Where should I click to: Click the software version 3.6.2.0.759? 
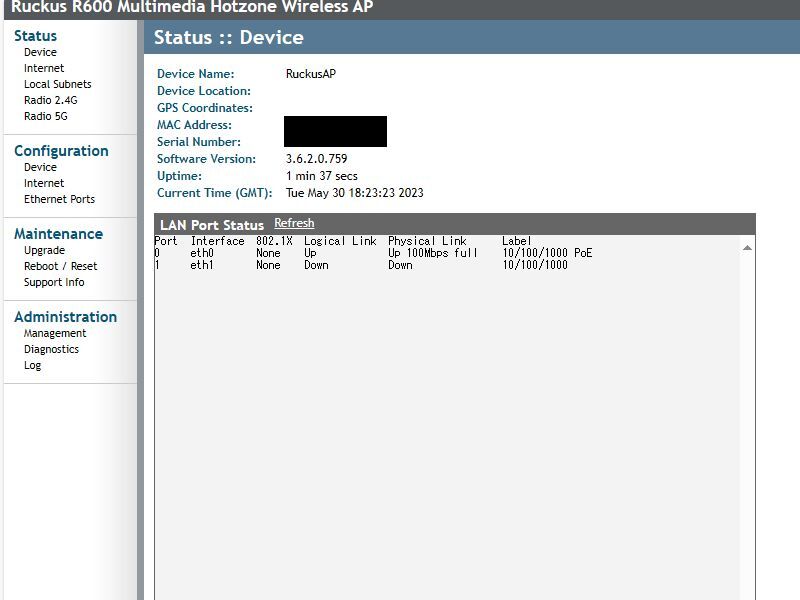[x=316, y=159]
